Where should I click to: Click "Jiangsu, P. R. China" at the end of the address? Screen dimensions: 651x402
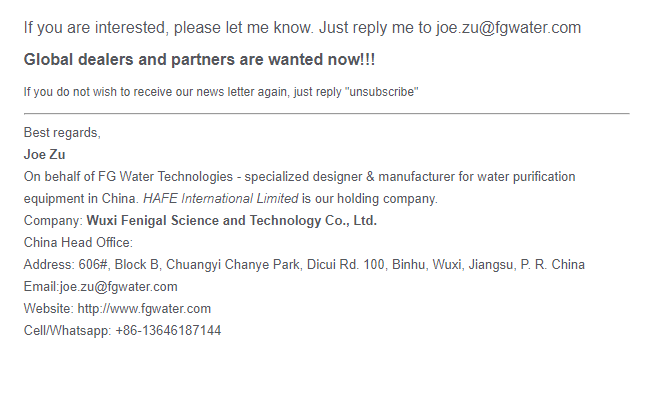pos(526,265)
